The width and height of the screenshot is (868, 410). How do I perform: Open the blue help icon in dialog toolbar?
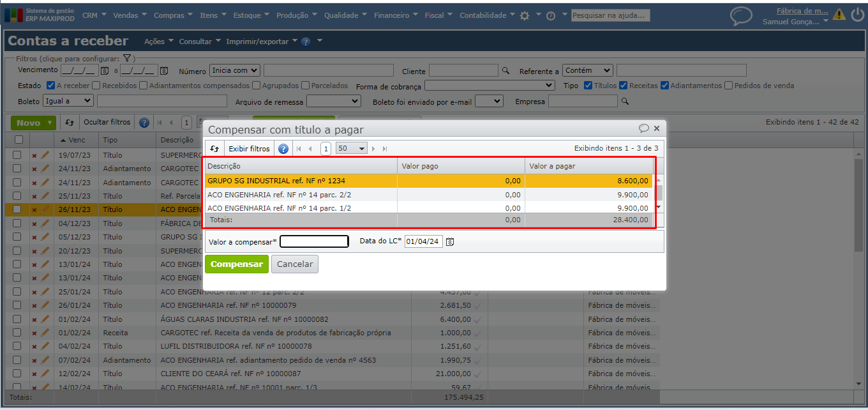click(x=283, y=149)
